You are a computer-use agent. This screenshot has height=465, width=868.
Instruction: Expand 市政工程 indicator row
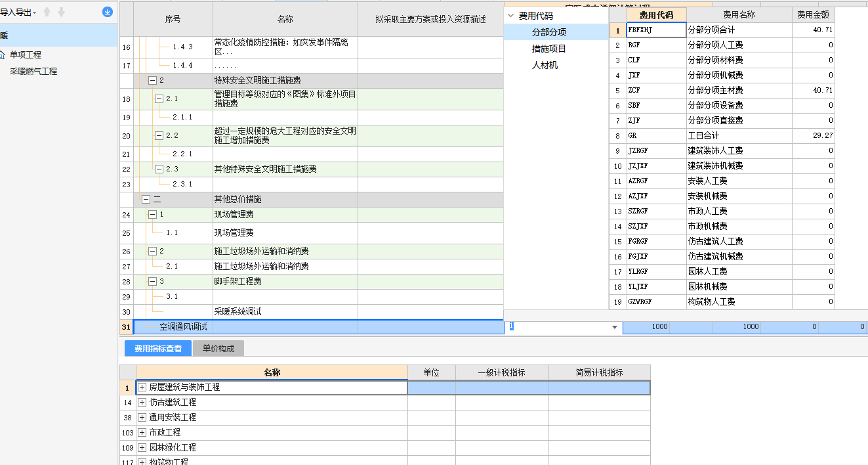(x=142, y=432)
